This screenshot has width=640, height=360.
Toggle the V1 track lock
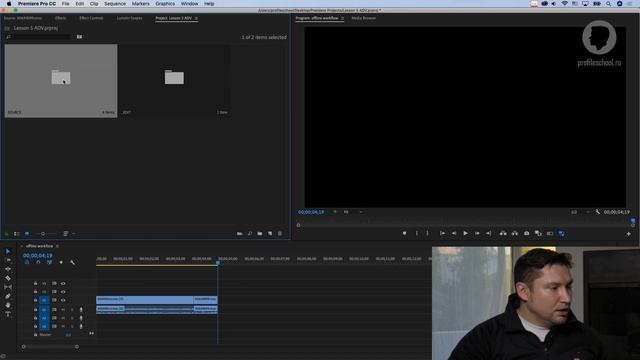[x=36, y=300]
